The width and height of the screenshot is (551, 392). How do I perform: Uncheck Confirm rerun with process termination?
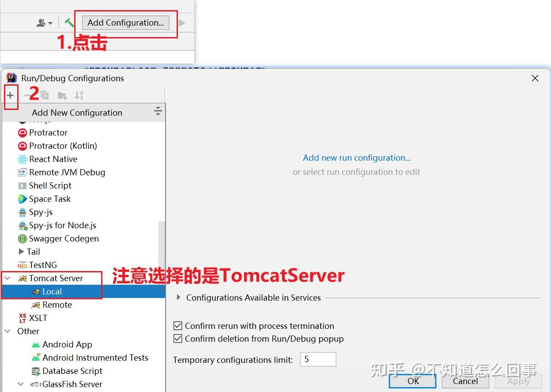(177, 326)
